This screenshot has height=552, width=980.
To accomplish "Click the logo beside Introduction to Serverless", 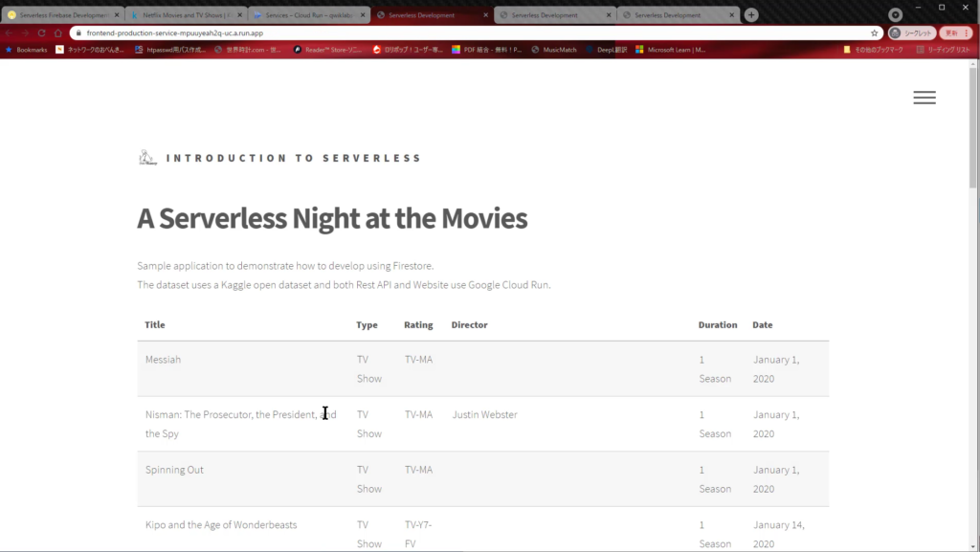I will (x=146, y=158).
